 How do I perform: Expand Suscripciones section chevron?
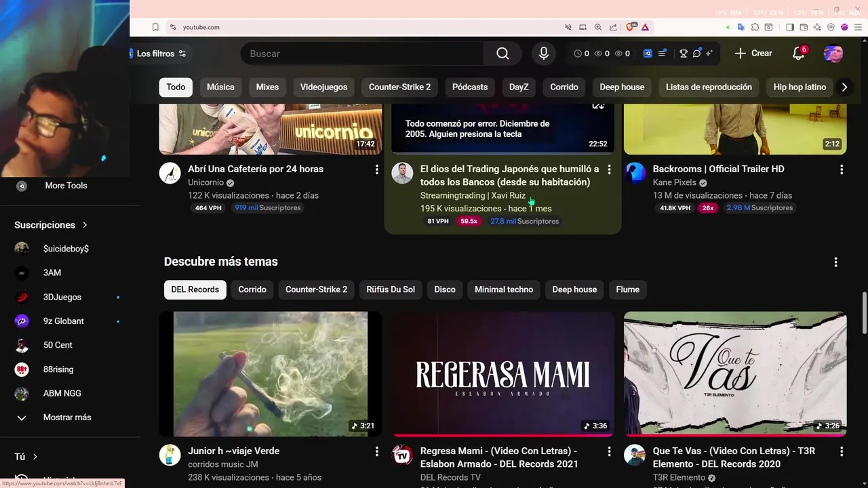point(85,225)
